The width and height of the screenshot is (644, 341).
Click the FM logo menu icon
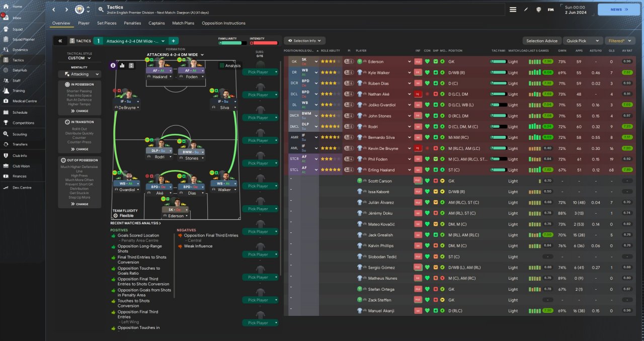coord(551,10)
